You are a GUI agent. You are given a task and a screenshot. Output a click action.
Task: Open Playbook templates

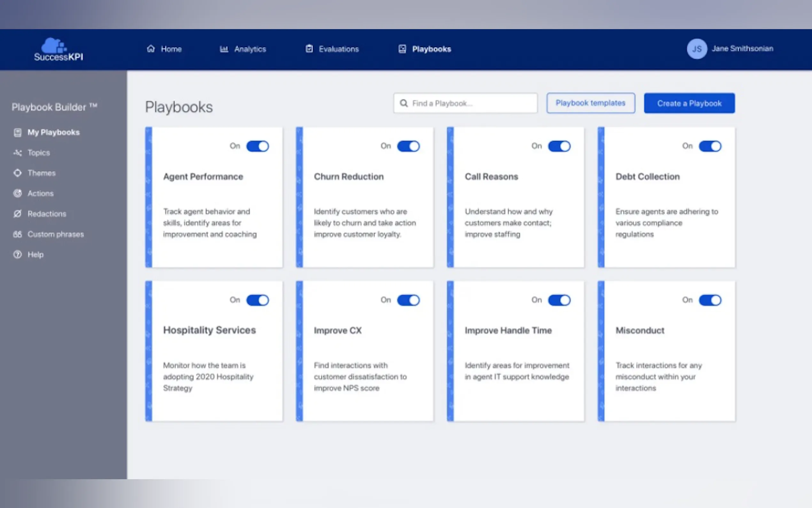tap(590, 103)
